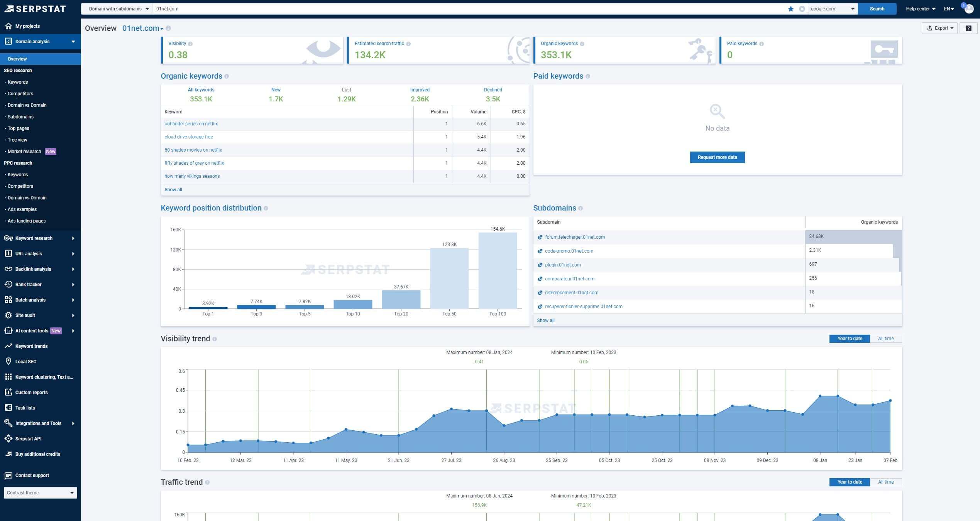Click info icon next to Visibility trend
The width and height of the screenshot is (980, 521).
[x=215, y=339]
